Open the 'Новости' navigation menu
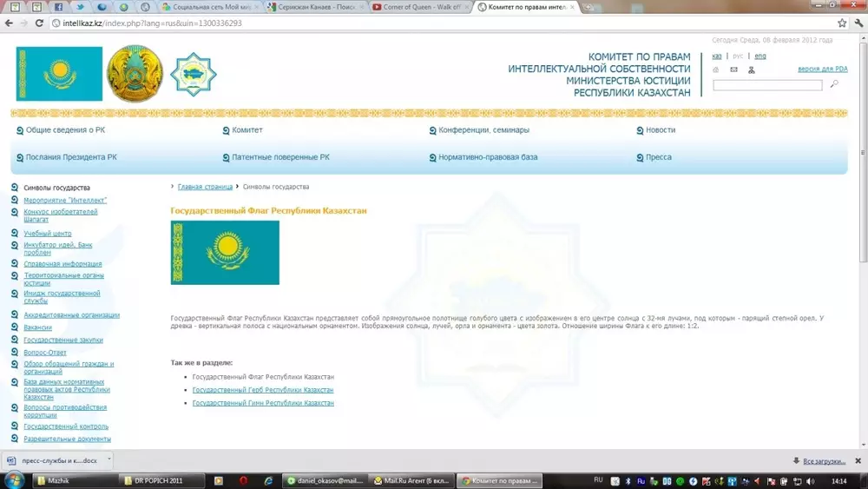Screen dimensions: 868x489 click(x=660, y=130)
